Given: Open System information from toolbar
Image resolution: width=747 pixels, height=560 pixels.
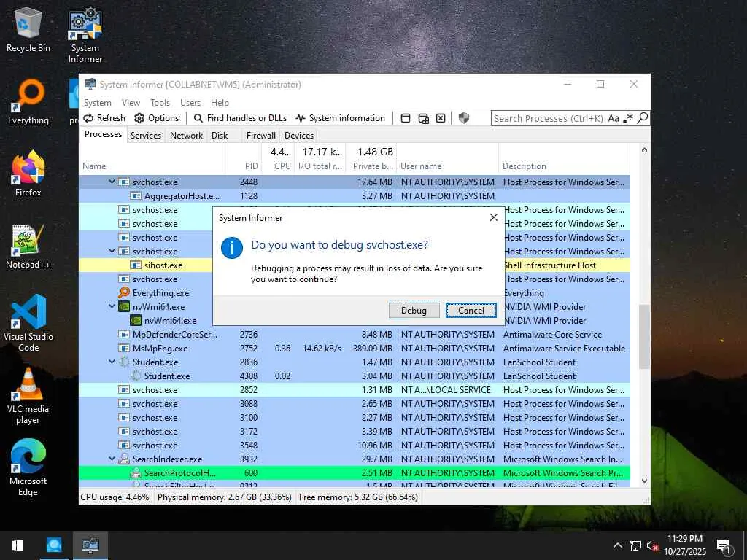Looking at the screenshot, I should [x=340, y=118].
